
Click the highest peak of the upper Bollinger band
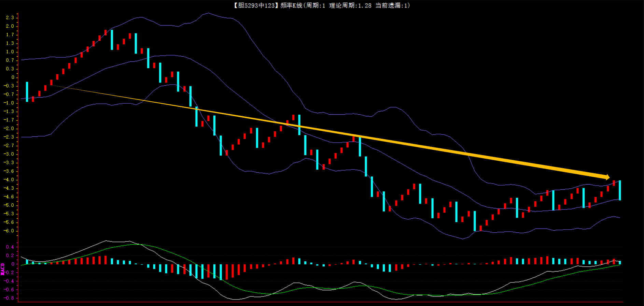pyautogui.click(x=208, y=13)
